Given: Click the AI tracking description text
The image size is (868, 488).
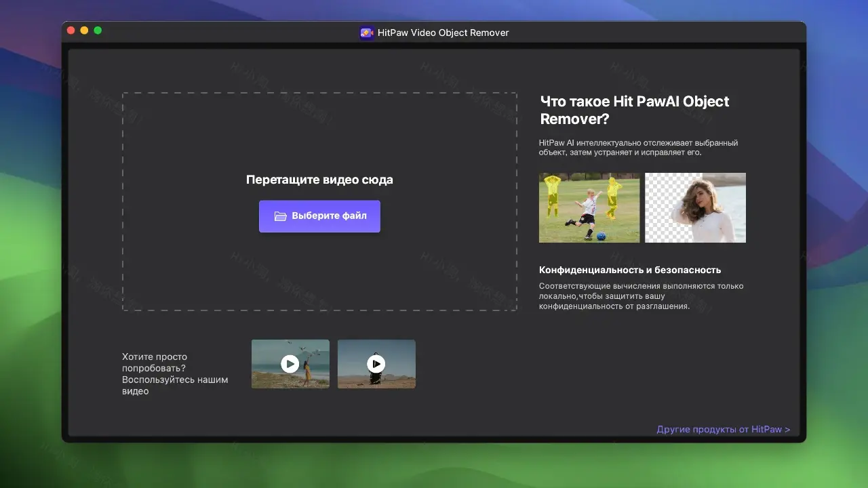Looking at the screenshot, I should tap(639, 148).
